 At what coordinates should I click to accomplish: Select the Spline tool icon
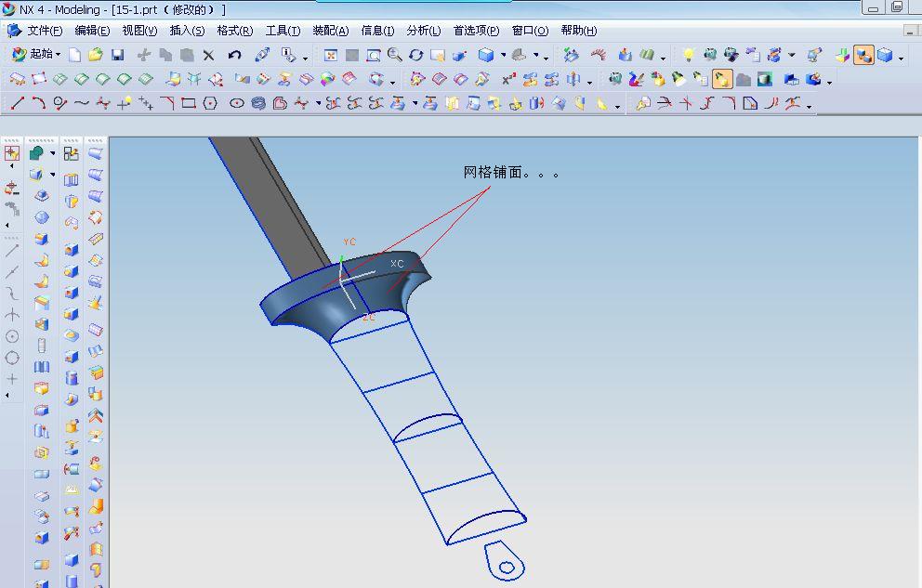click(x=81, y=103)
